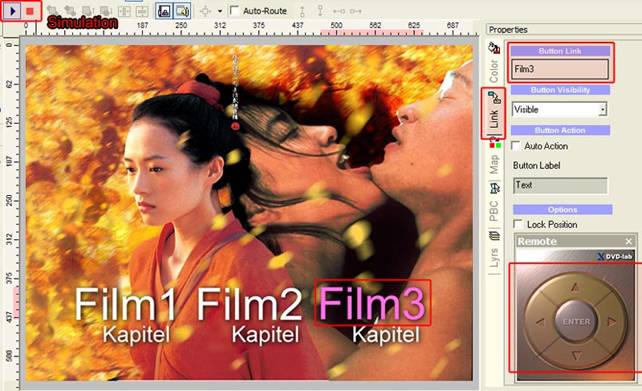The width and height of the screenshot is (642, 391).
Task: Enable the Lock Position checkbox
Action: coord(518,224)
